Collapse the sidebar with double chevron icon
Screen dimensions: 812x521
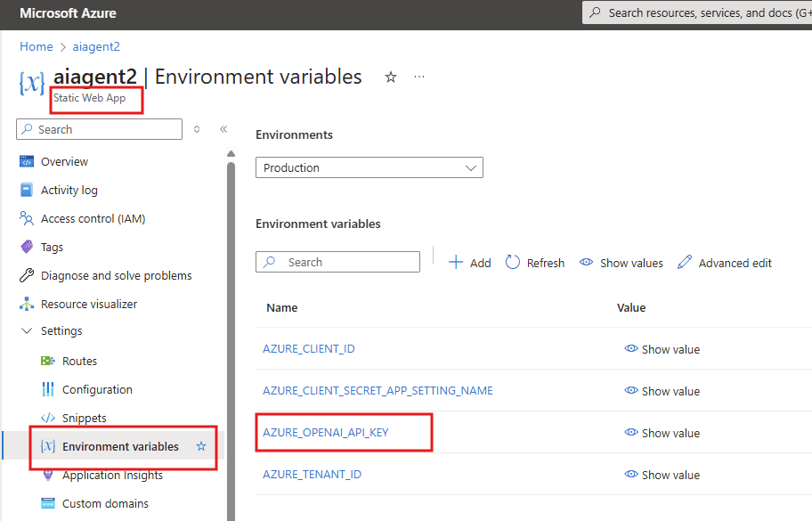pyautogui.click(x=223, y=129)
